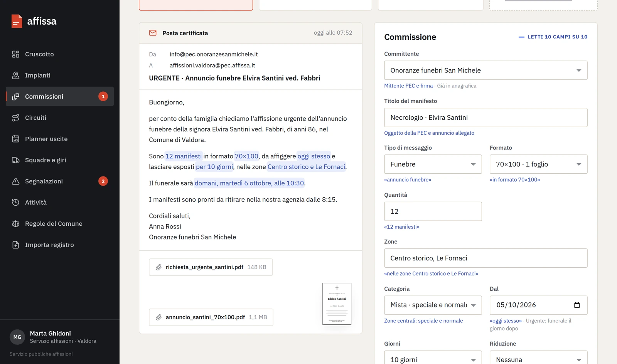This screenshot has height=364, width=617.
Task: Click highlighted text per 10 giorni
Action: coord(214,167)
